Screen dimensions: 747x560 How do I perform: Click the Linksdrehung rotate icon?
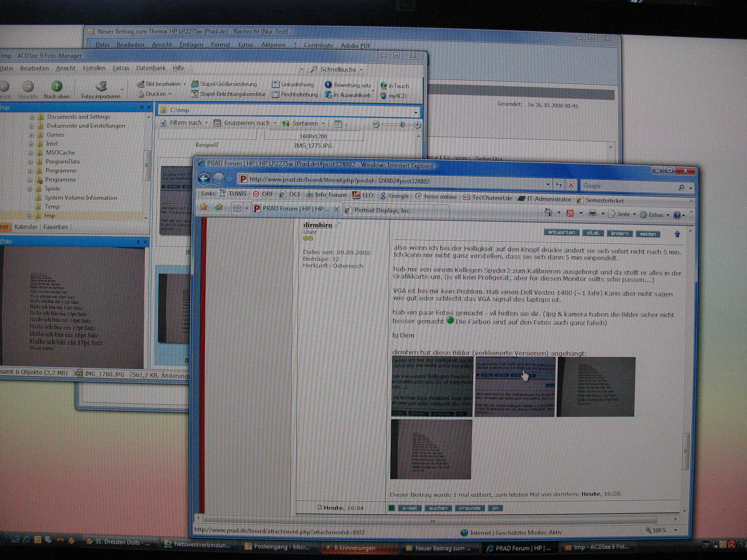coord(276,84)
